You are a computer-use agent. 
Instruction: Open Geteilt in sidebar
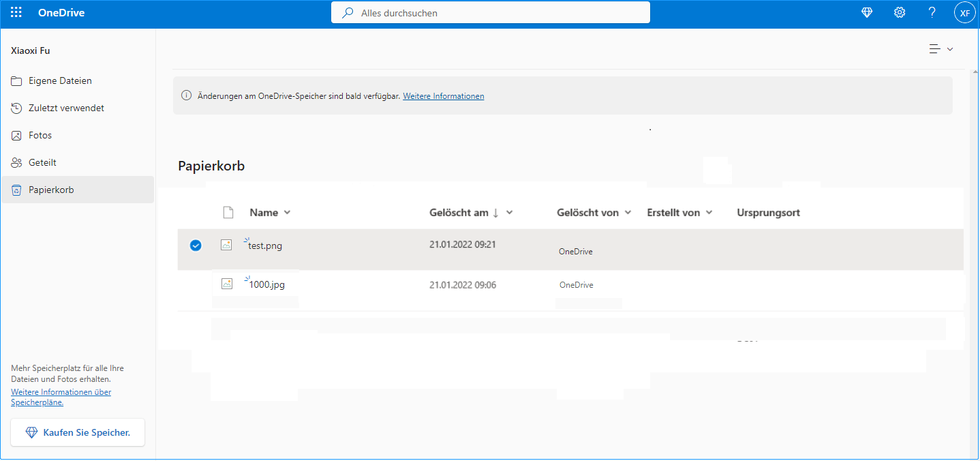coord(78,162)
